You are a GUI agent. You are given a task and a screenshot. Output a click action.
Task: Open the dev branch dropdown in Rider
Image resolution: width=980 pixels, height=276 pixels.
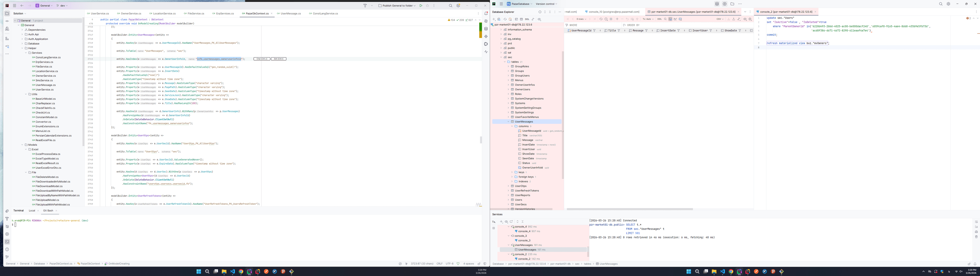tap(62, 6)
